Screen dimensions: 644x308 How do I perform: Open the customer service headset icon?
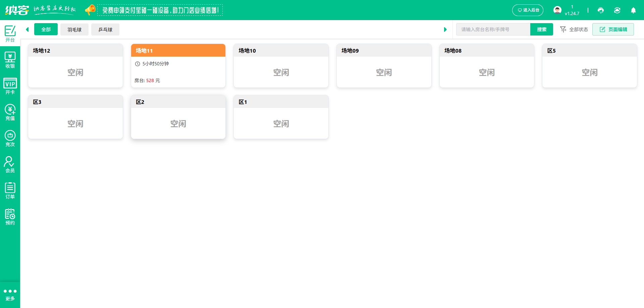tap(600, 10)
